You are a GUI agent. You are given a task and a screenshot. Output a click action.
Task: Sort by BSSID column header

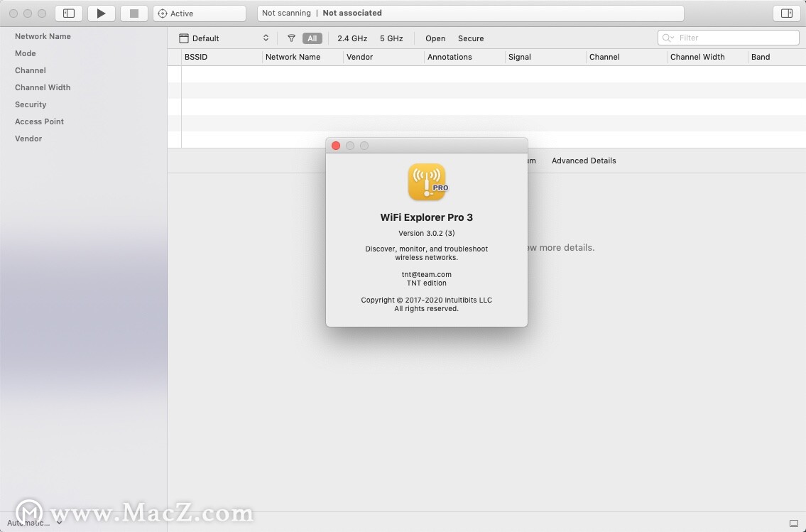click(x=222, y=57)
